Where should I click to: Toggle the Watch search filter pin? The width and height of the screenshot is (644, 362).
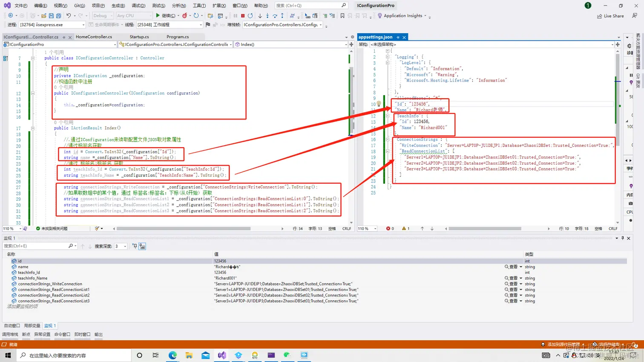click(135, 246)
